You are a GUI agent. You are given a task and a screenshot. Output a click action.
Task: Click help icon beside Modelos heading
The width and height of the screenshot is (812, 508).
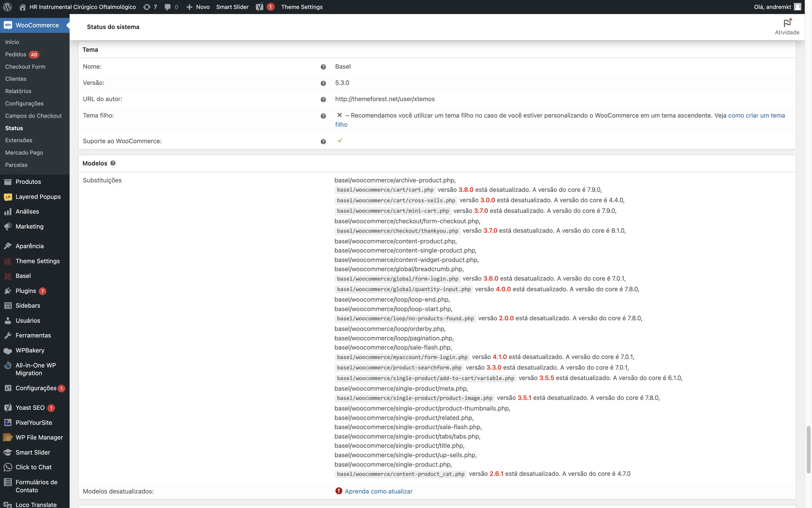click(113, 163)
